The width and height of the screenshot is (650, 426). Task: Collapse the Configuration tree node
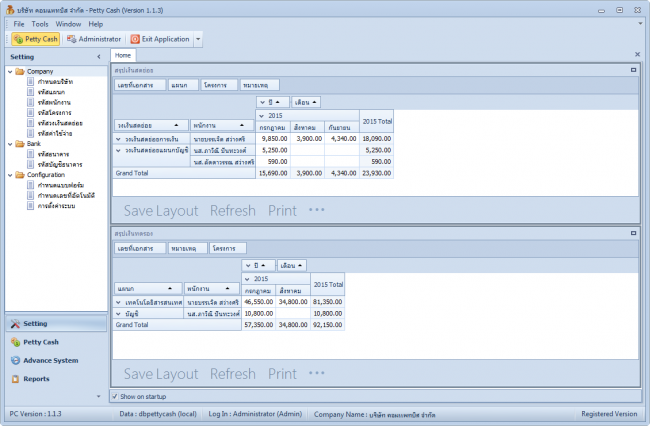coord(10,175)
